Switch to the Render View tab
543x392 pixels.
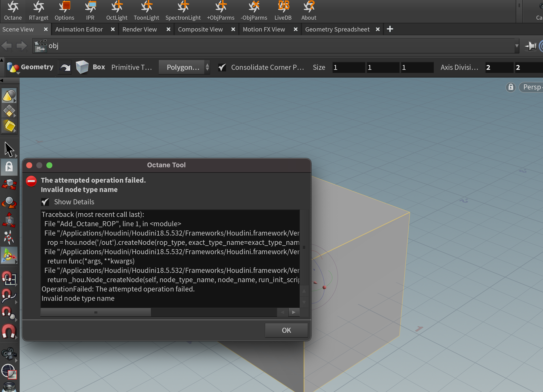tap(140, 29)
